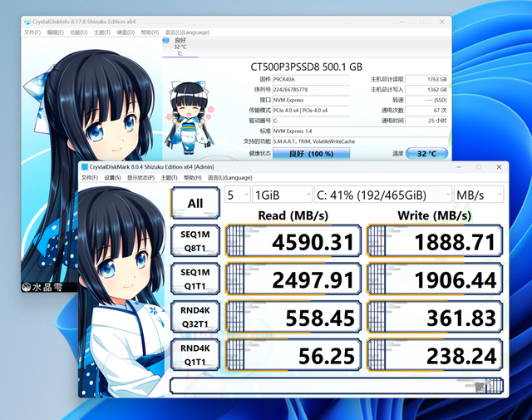Open the drive selector showing C: 41%
532x420 pixels.
point(383,195)
